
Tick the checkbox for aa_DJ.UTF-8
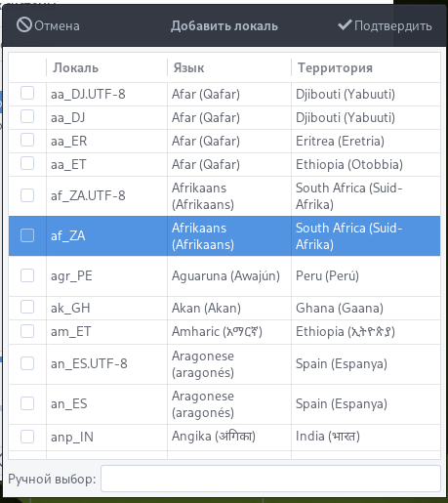point(27,93)
